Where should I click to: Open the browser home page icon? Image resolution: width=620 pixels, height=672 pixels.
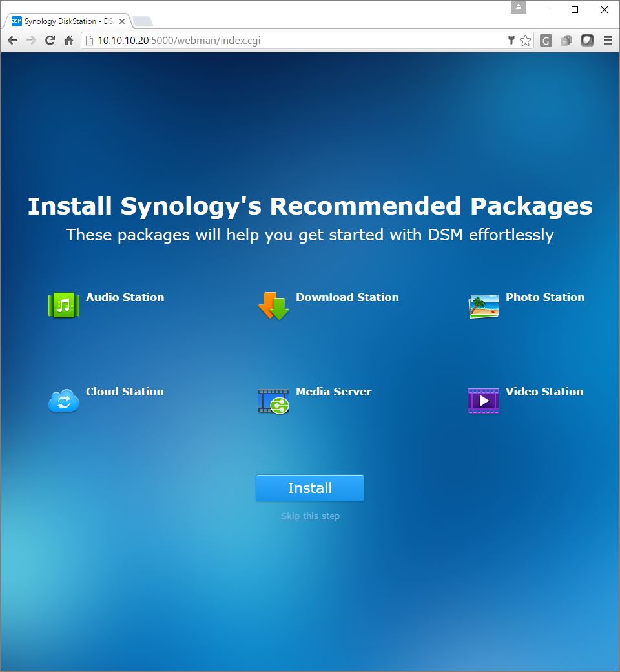pos(68,41)
